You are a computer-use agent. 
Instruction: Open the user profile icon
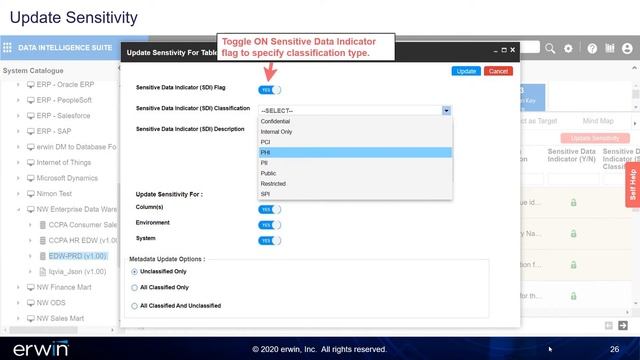[627, 49]
